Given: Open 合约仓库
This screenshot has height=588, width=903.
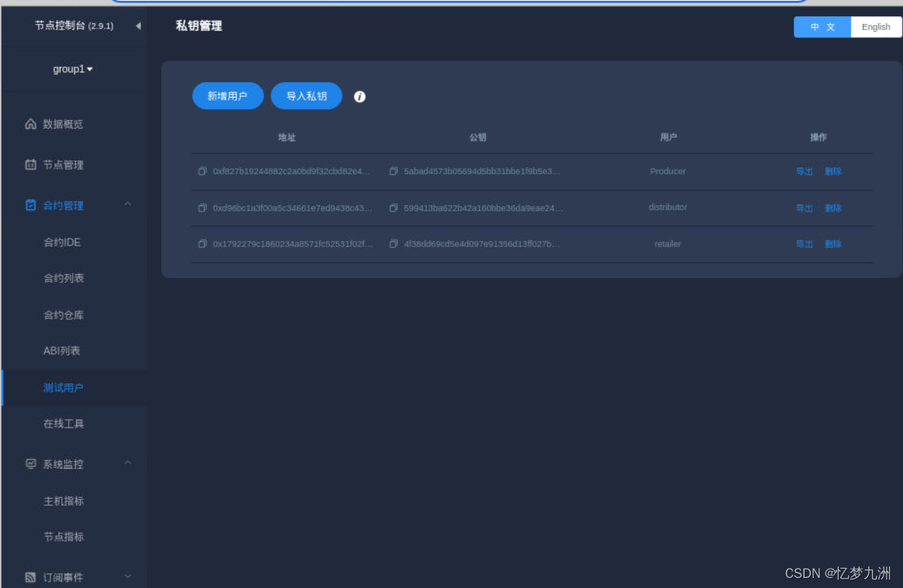Looking at the screenshot, I should pyautogui.click(x=64, y=315).
